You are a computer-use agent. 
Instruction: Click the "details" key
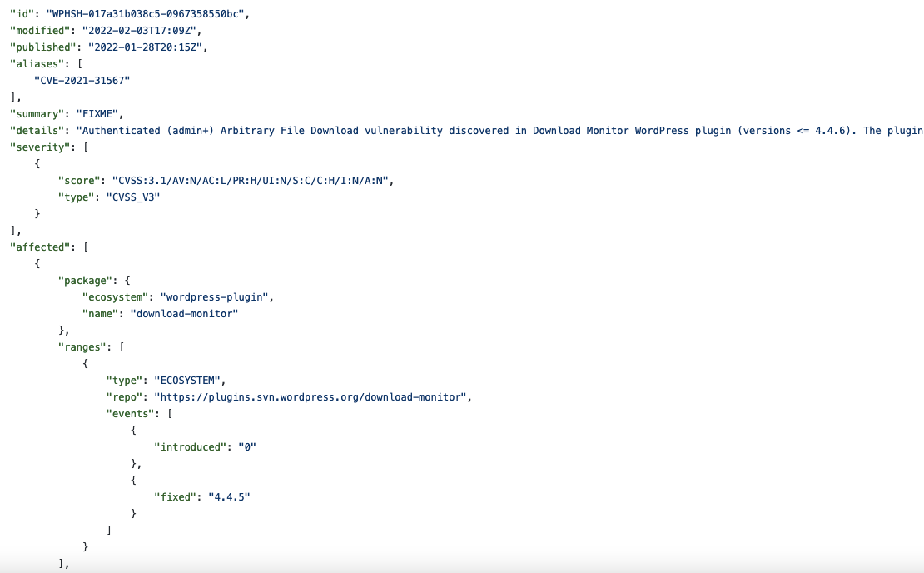tap(37, 130)
